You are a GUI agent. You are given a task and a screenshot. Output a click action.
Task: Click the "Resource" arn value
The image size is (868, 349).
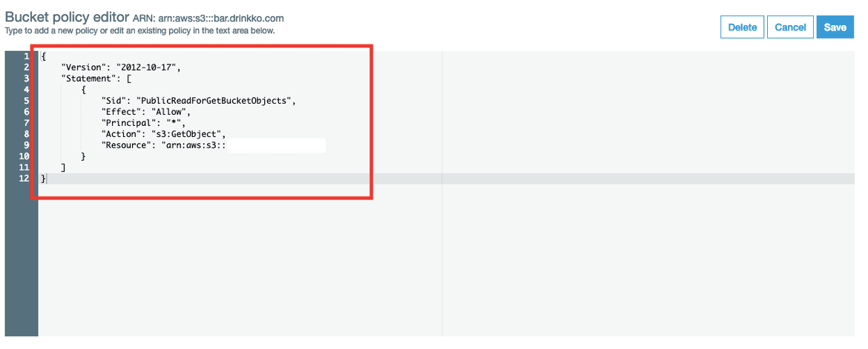[x=193, y=145]
